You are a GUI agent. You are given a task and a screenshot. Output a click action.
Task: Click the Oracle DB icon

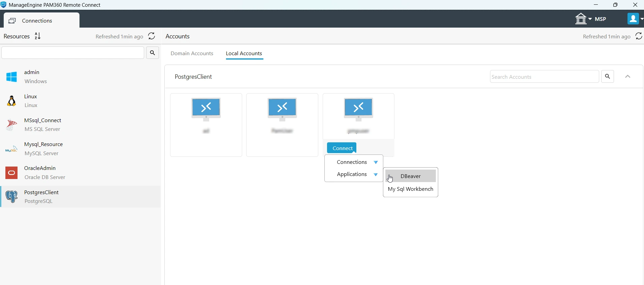pyautogui.click(x=11, y=173)
